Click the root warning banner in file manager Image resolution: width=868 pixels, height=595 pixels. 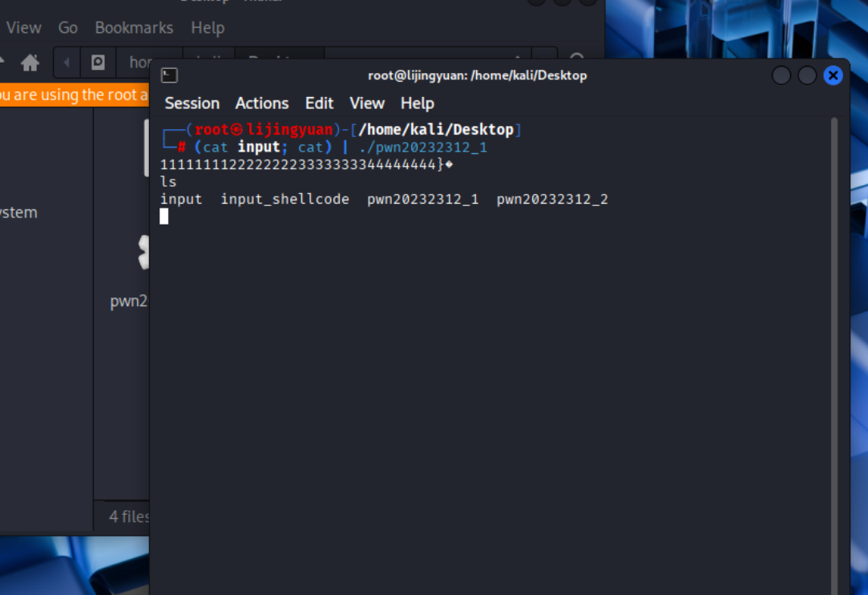[x=75, y=95]
